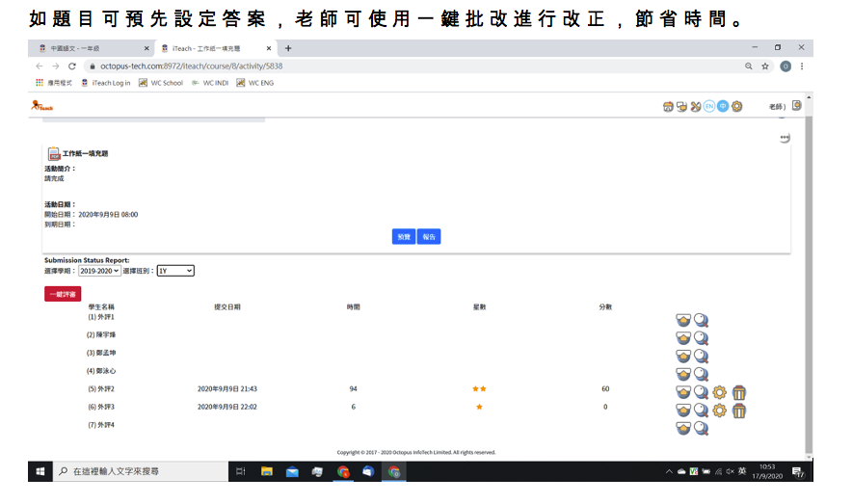Click the gear icon in 外評2 row

coord(719,392)
